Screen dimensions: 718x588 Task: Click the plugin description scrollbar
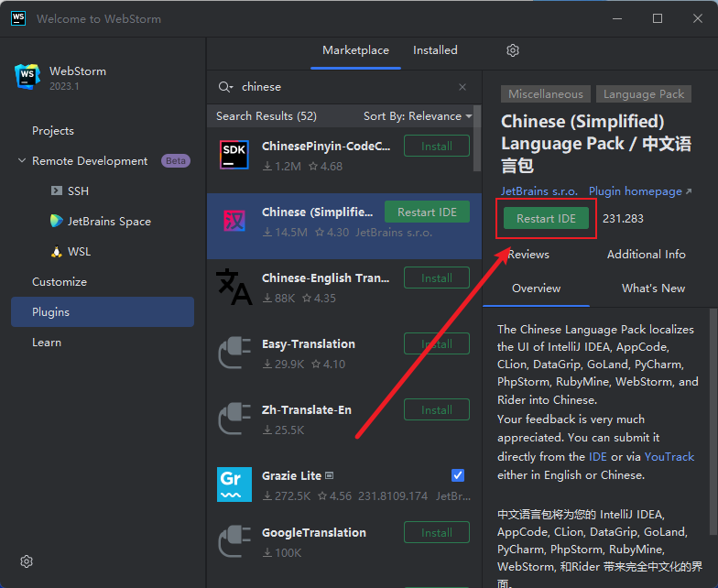click(713, 421)
